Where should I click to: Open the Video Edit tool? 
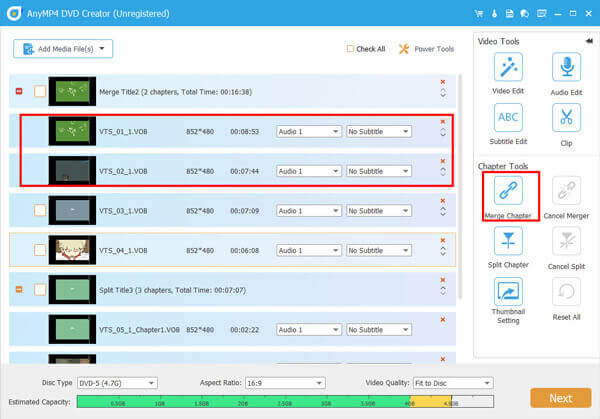pos(508,67)
